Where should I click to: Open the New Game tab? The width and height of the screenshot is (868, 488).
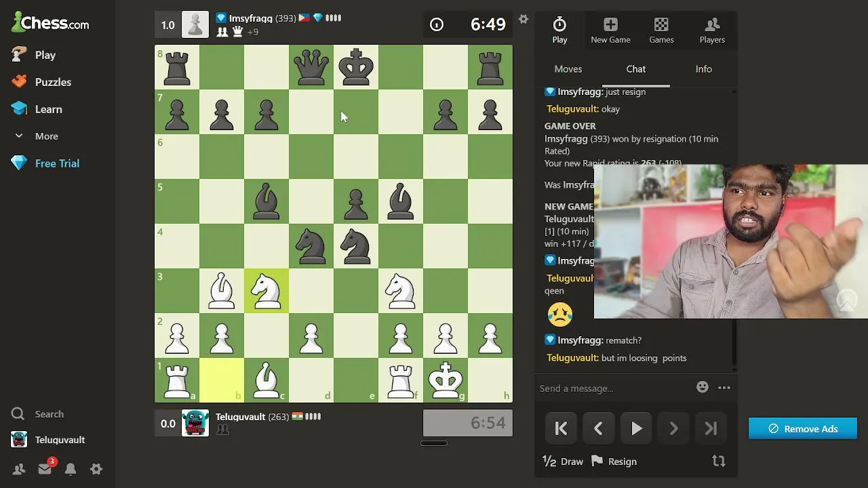click(610, 30)
